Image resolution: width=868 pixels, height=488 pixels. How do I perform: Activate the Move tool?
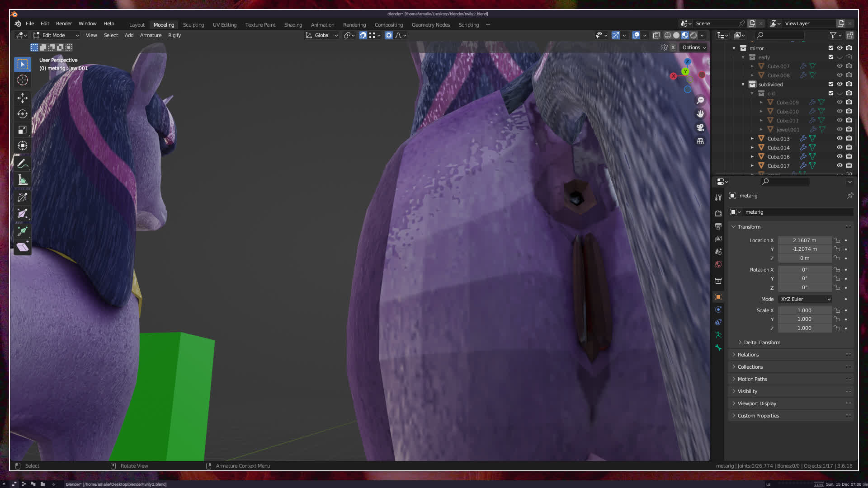(23, 98)
